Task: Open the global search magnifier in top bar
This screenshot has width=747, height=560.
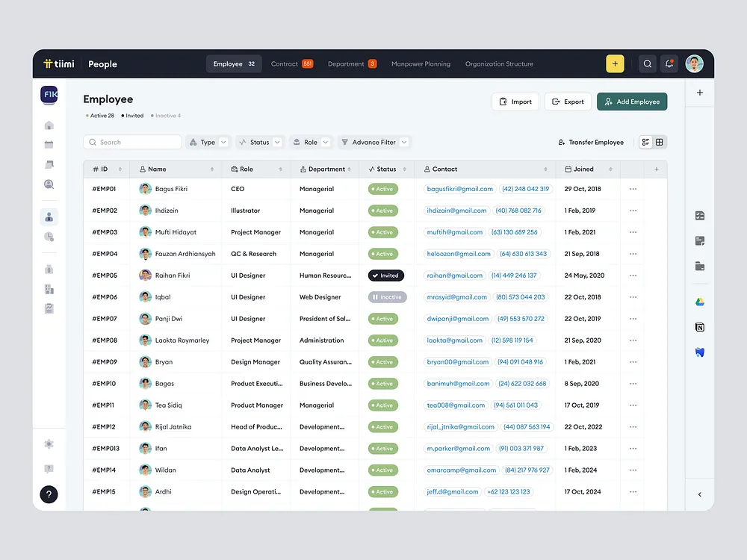Action: (647, 63)
